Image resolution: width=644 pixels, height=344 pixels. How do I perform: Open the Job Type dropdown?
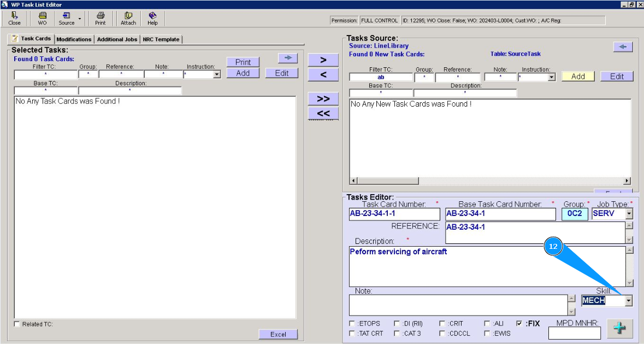click(x=629, y=213)
